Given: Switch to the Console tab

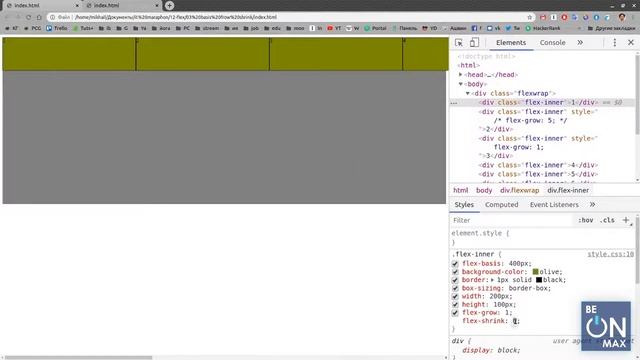Looking at the screenshot, I should [552, 42].
